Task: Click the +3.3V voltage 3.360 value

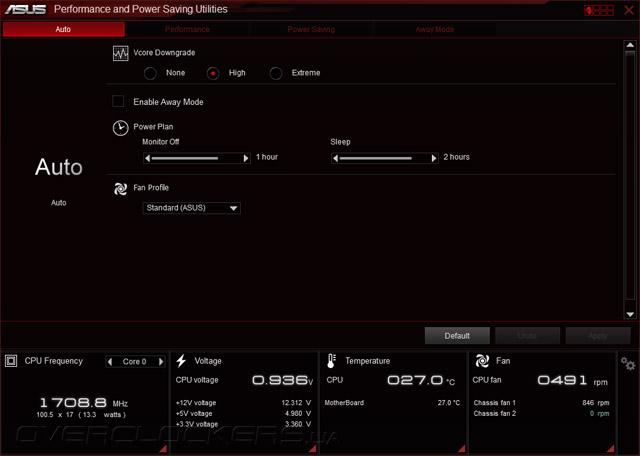Action: (298, 425)
